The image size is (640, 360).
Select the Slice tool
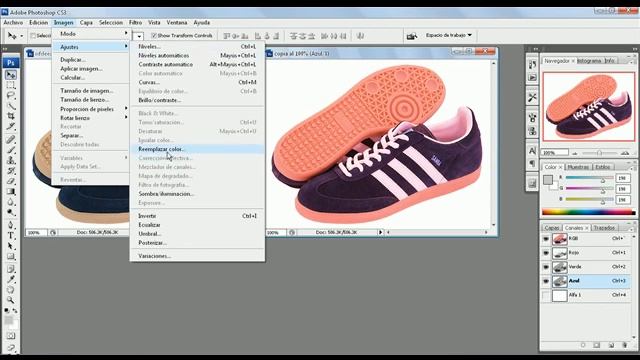click(x=11, y=127)
